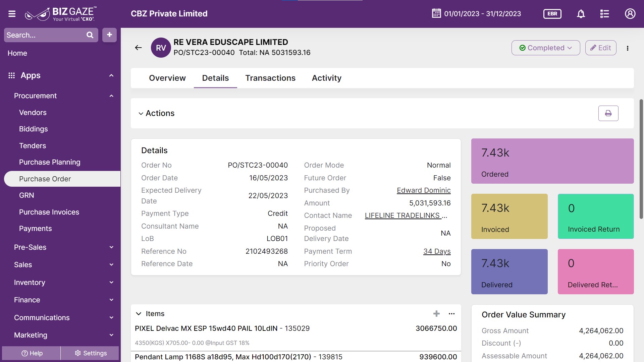
Task: Collapse the Apps menu chevron
Action: click(111, 75)
